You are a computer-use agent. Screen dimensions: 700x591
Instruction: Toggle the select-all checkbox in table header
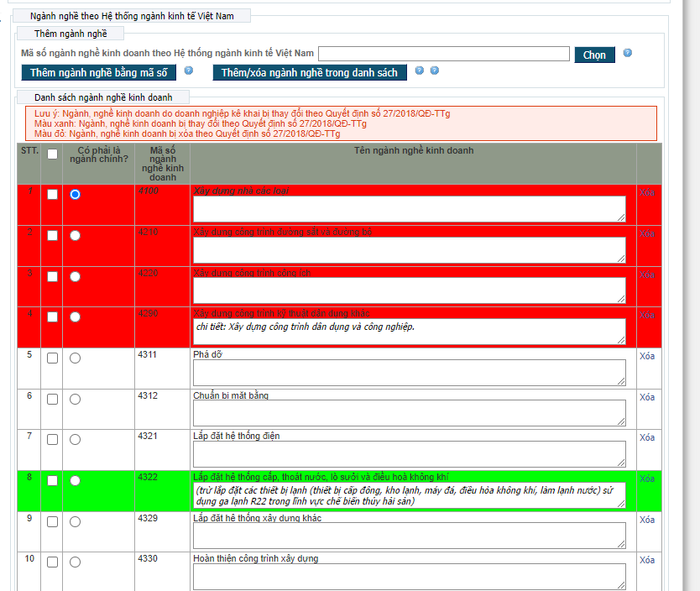click(x=52, y=154)
